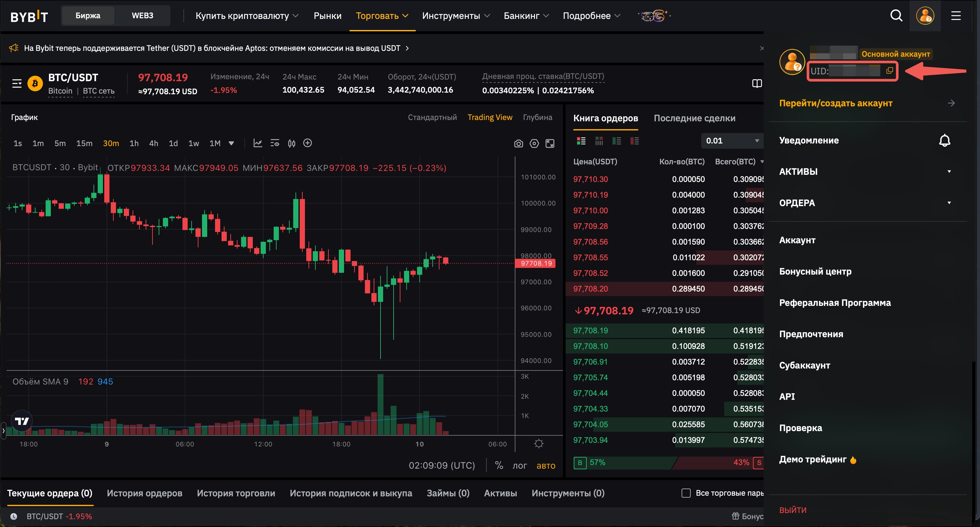Image resolution: width=980 pixels, height=527 pixels.
Task: Open the История ордеров tab
Action: point(145,493)
